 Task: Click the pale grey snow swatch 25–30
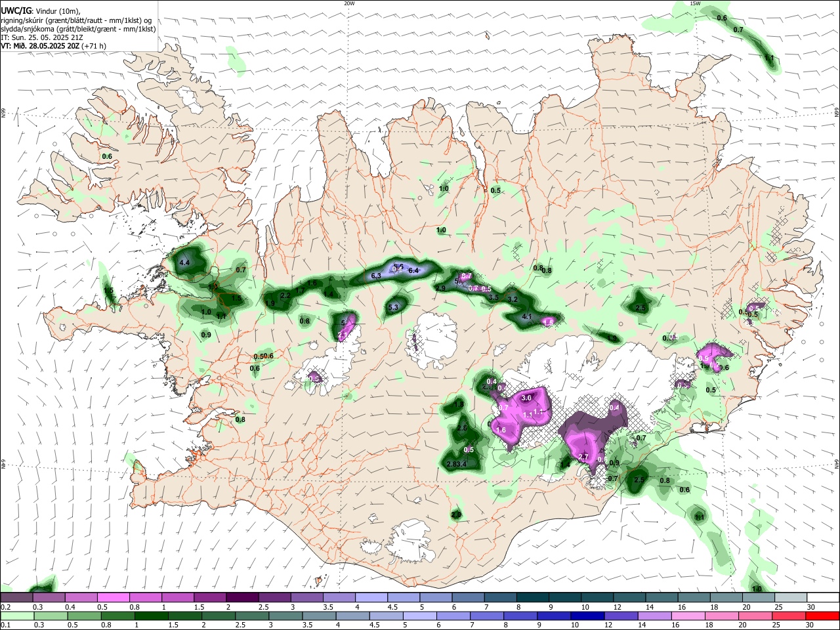click(791, 597)
